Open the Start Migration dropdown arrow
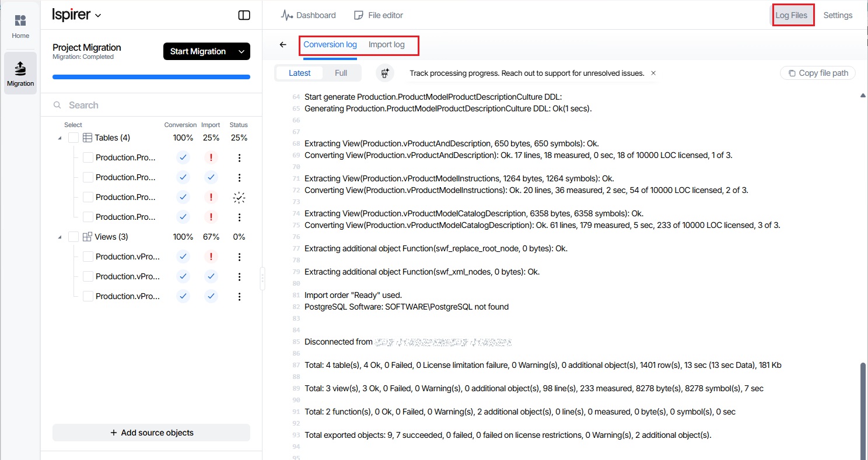 [x=242, y=51]
